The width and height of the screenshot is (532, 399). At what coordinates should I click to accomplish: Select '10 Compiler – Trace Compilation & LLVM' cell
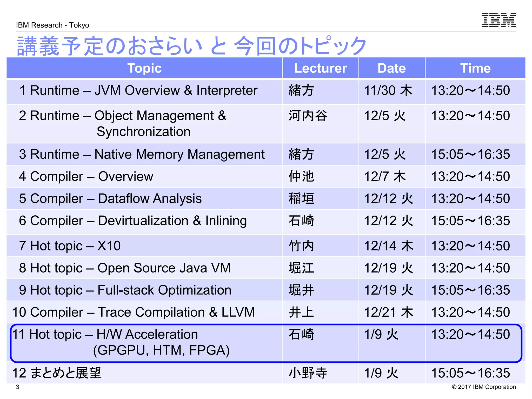(x=144, y=312)
